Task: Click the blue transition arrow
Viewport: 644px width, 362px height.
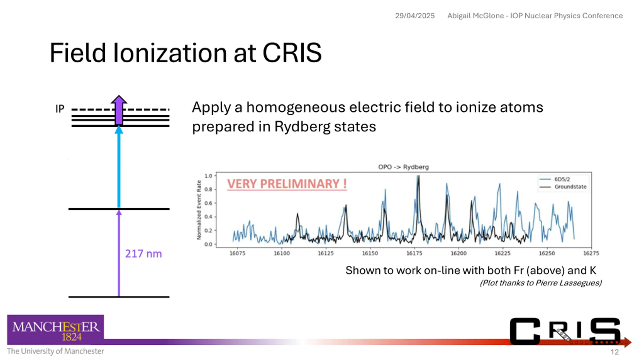Action: click(x=119, y=167)
